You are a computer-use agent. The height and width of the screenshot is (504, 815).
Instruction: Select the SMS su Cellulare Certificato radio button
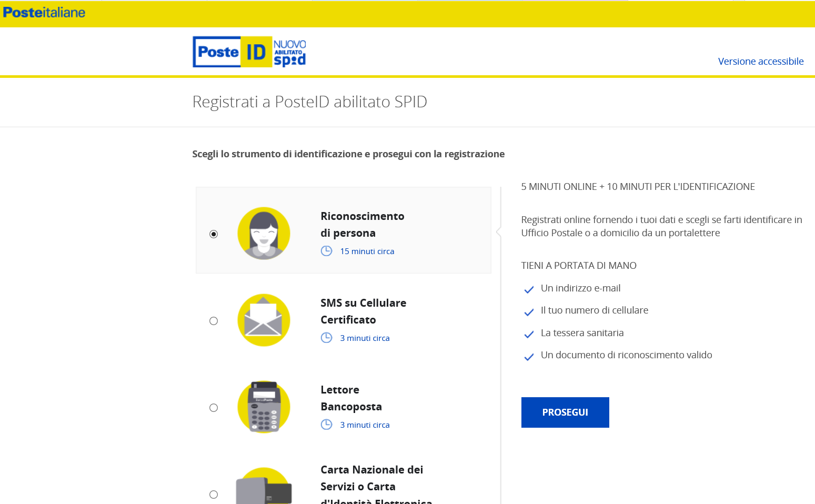pyautogui.click(x=214, y=321)
